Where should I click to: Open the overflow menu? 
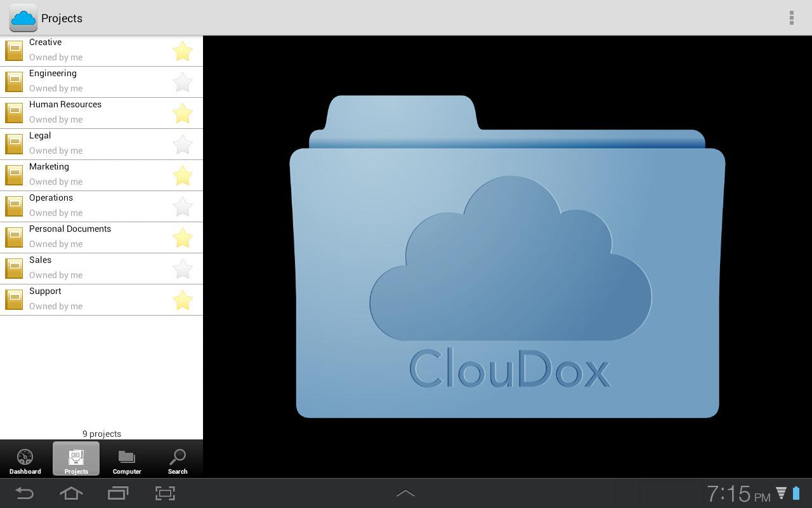point(791,18)
